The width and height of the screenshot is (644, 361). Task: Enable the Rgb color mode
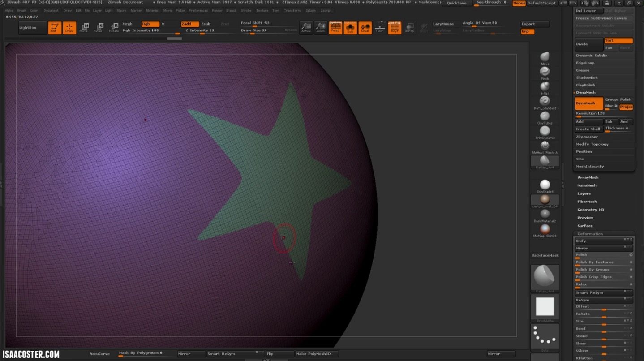[150, 24]
